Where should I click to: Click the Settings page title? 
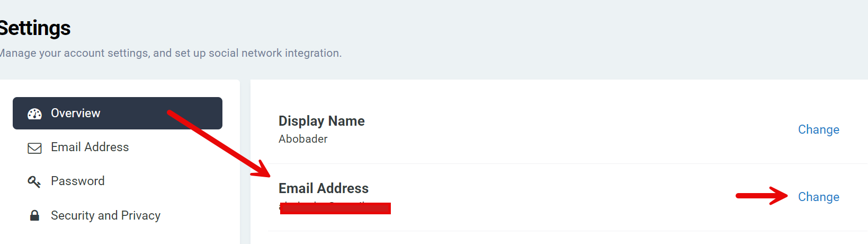pyautogui.click(x=35, y=28)
